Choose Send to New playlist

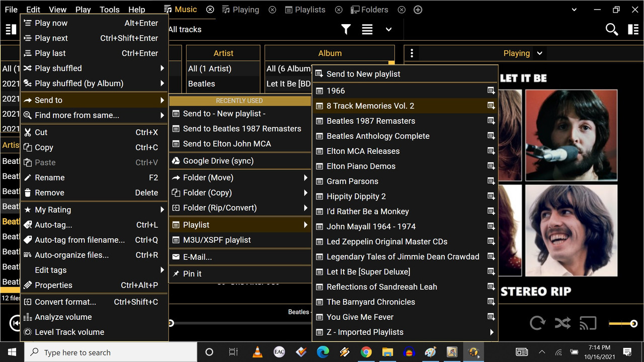pyautogui.click(x=406, y=74)
